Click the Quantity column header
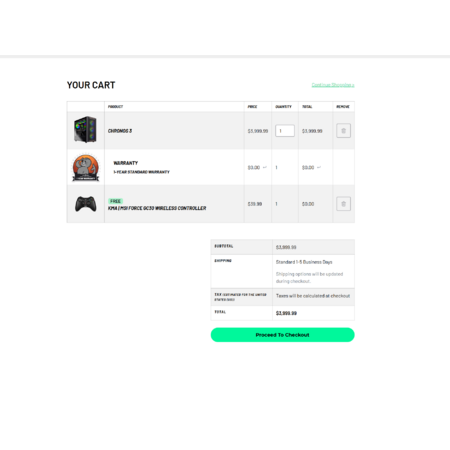Screen dimensions: 450x450 pyautogui.click(x=283, y=107)
